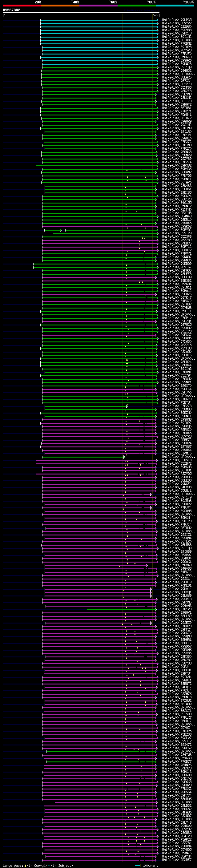The image size is (197, 868).
Task: Open hit UniRef100_B9H2J8
Action: click(x=177, y=33)
